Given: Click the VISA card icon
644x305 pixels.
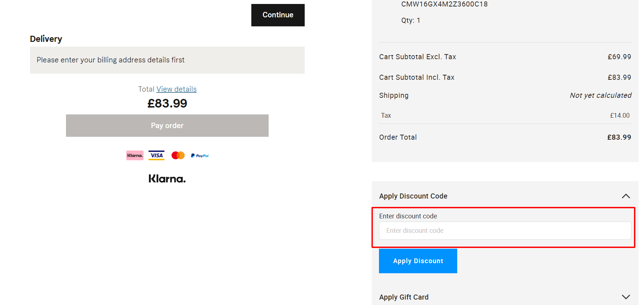Looking at the screenshot, I should coord(156,156).
